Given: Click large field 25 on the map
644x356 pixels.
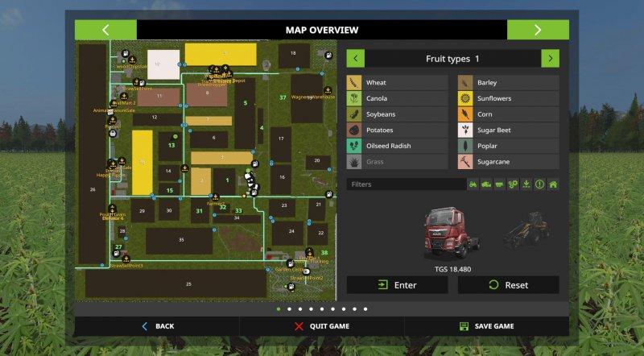Looking at the screenshot, I should [x=175, y=284].
